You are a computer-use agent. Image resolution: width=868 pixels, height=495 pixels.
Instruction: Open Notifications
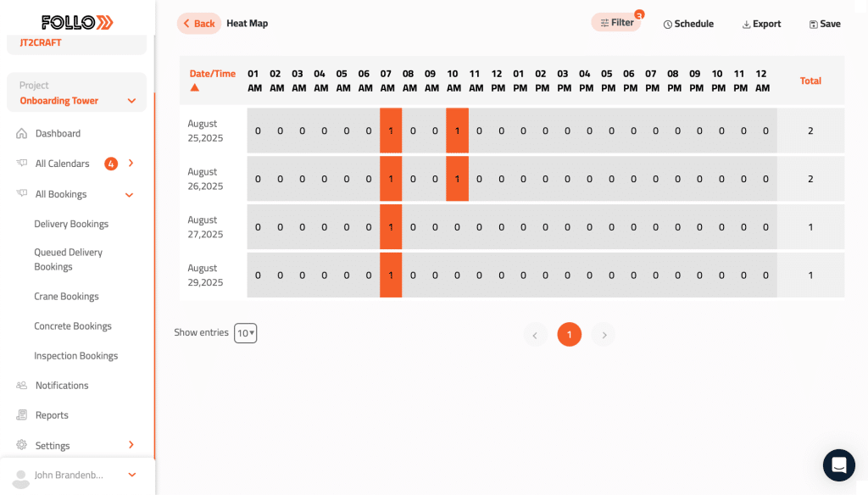(62, 385)
